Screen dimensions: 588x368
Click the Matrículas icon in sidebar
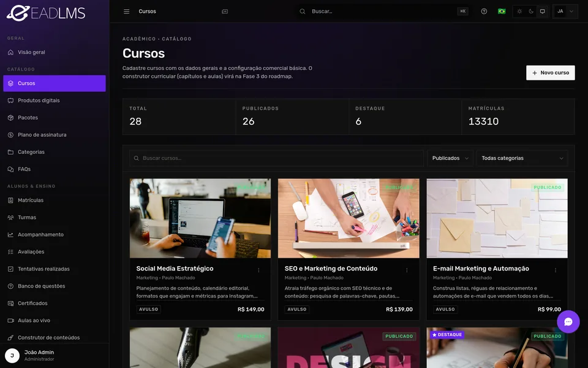click(x=10, y=200)
